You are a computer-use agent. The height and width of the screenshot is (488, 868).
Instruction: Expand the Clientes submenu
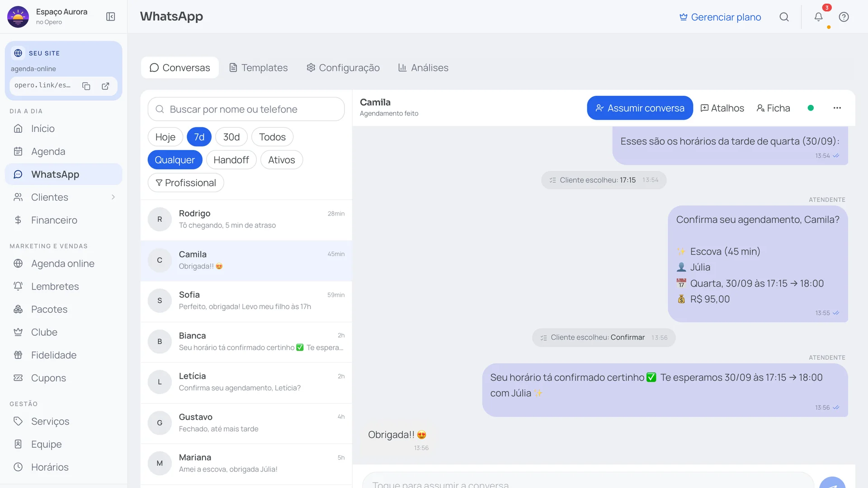tap(113, 197)
